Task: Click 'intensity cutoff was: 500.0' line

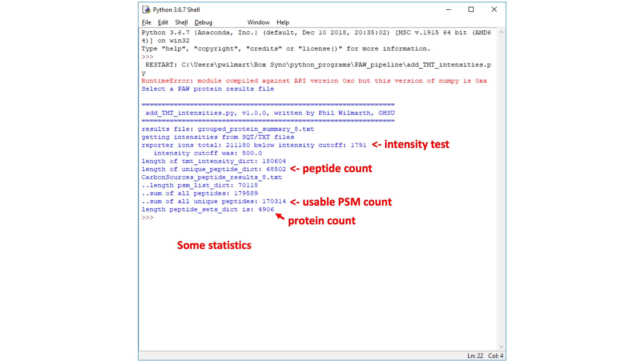Action: (x=208, y=153)
